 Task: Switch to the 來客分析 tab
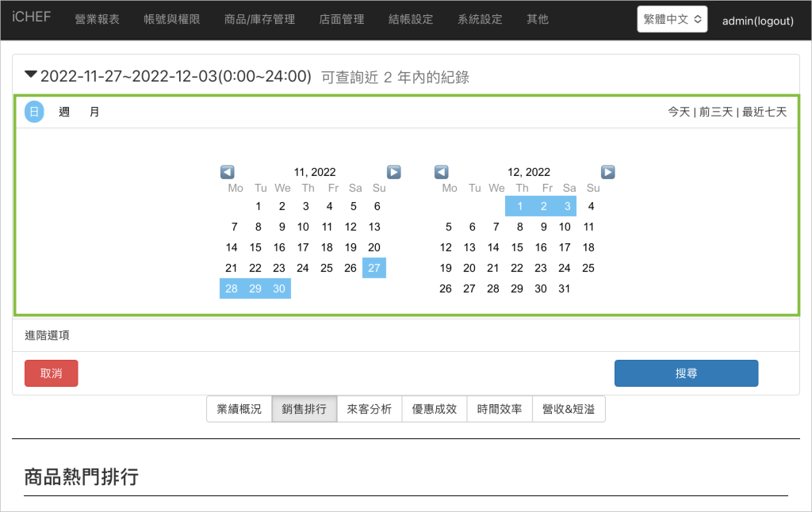[370, 410]
